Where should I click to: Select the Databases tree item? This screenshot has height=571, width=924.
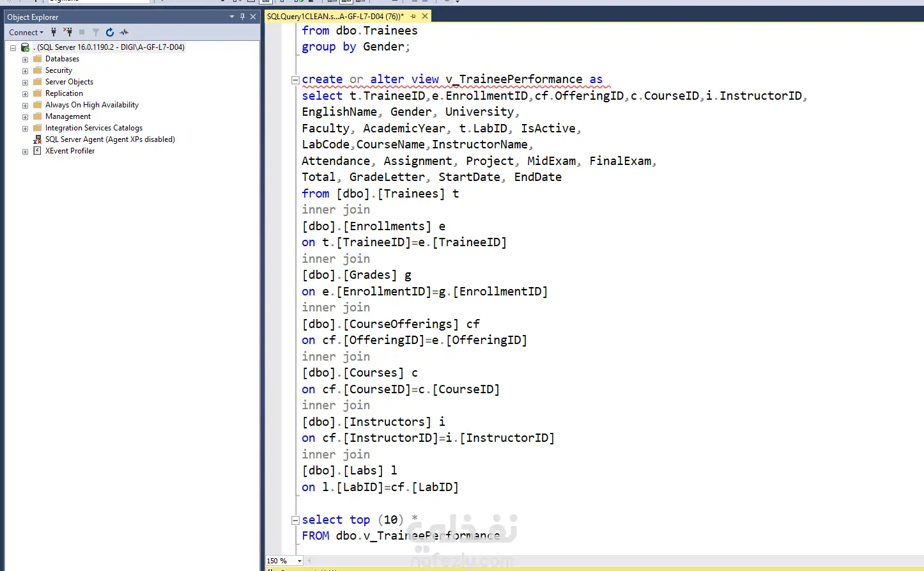(x=62, y=59)
